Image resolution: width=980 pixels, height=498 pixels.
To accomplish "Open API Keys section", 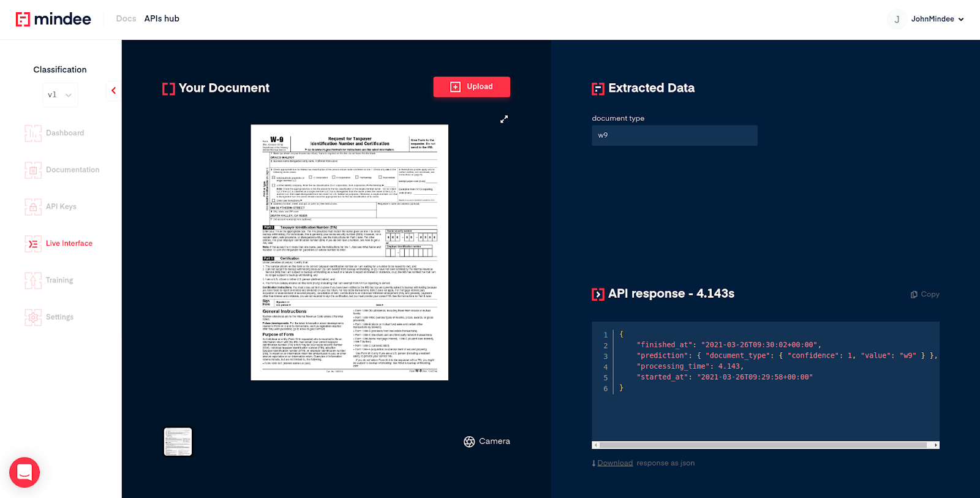I will click(x=61, y=206).
